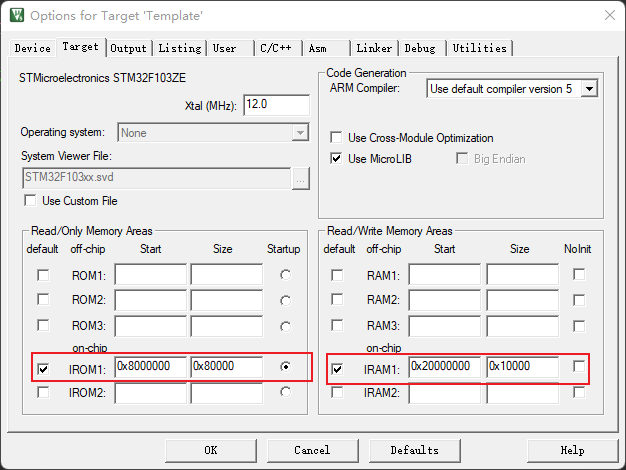Check the ROM1 default checkbox
This screenshot has width=626, height=470.
[x=43, y=275]
